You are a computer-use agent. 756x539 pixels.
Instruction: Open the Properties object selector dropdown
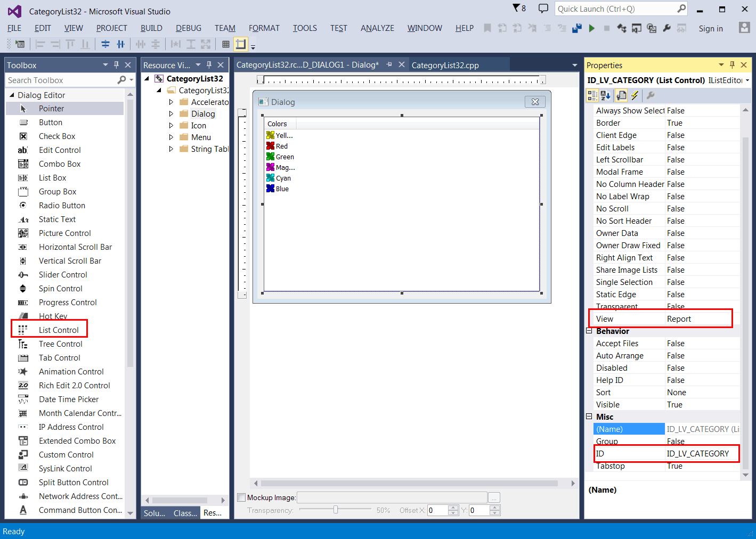pos(747,80)
